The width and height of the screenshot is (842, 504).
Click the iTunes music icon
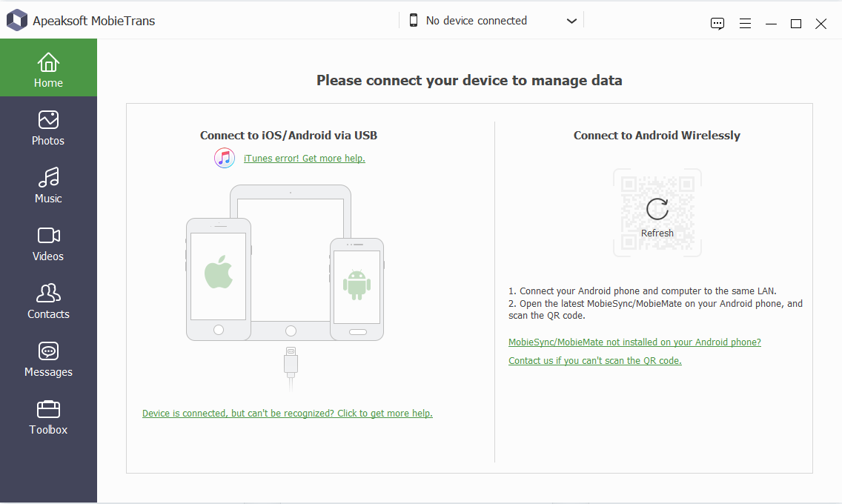point(225,158)
